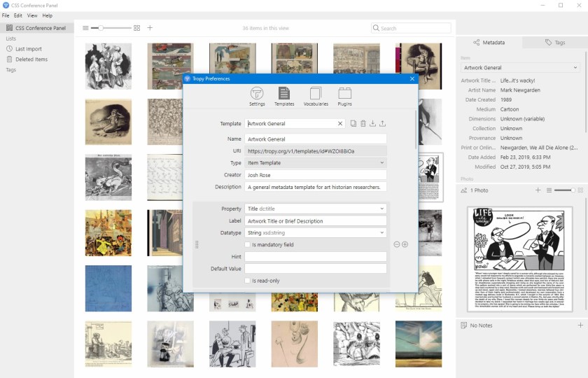Duplicate the Artwork General template
The height and width of the screenshot is (378, 588).
(x=353, y=124)
